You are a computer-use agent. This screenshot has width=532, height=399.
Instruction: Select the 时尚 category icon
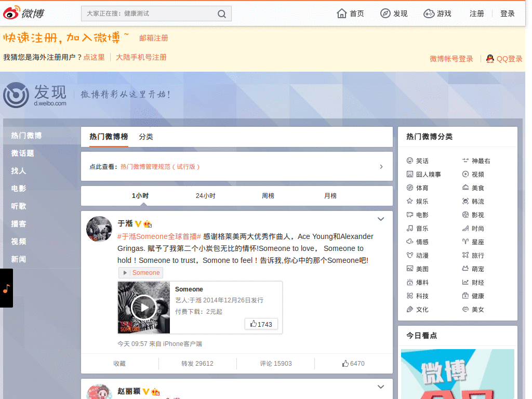(x=465, y=229)
